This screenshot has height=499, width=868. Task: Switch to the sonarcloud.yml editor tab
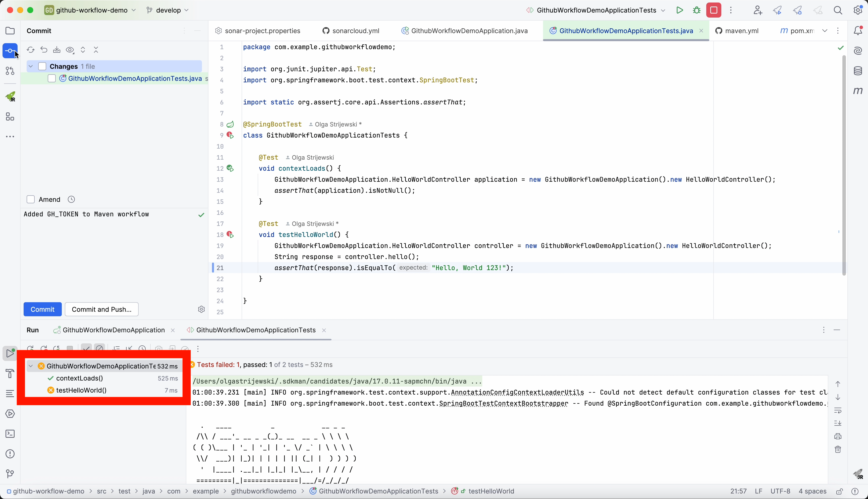tap(355, 31)
